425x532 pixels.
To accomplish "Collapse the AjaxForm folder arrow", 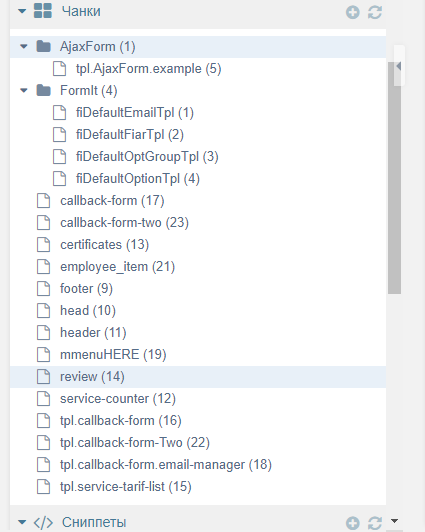I will pyautogui.click(x=24, y=46).
